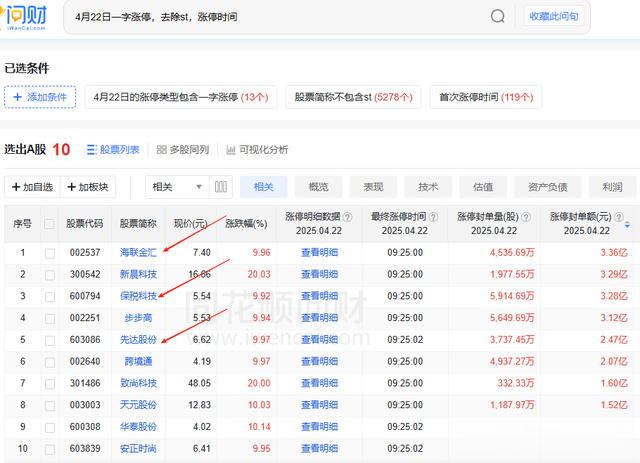
Task: Check the box for 华泰股份
Action: coord(50,427)
